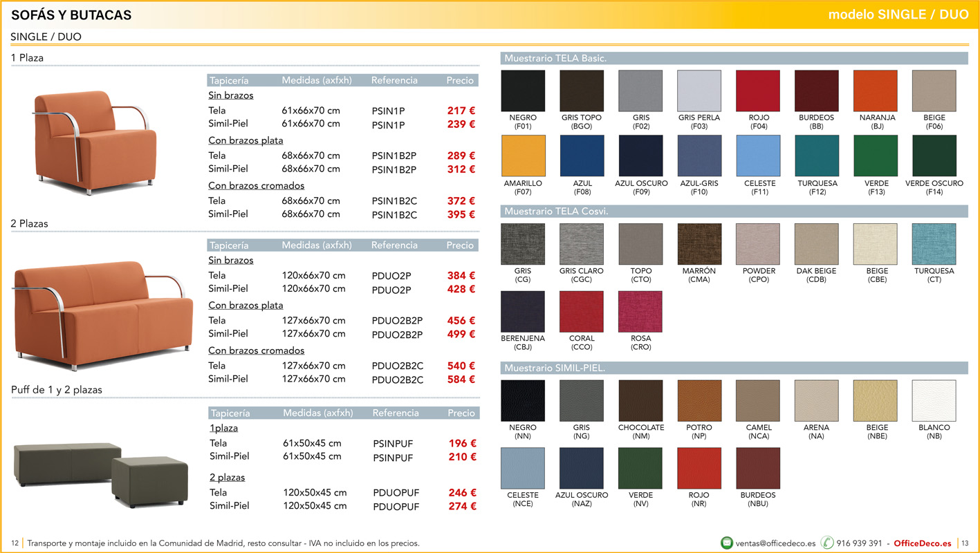Choose the BEIGE (F06) Basic swatch
980x553 pixels.
[934, 91]
